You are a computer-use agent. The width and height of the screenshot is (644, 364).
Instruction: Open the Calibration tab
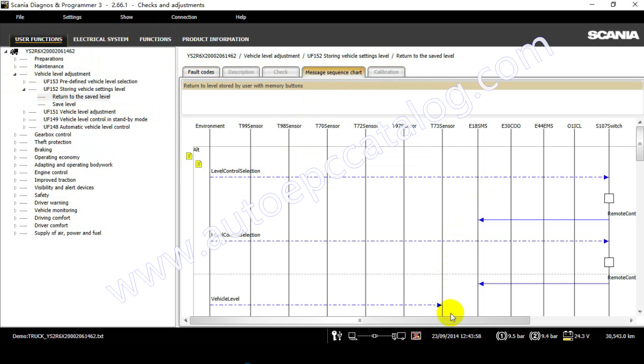tap(386, 72)
